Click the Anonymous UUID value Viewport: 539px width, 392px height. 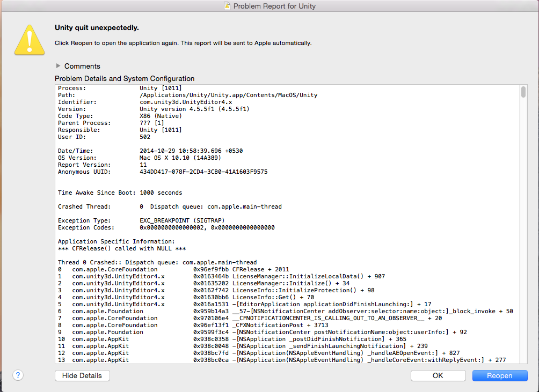point(203,172)
